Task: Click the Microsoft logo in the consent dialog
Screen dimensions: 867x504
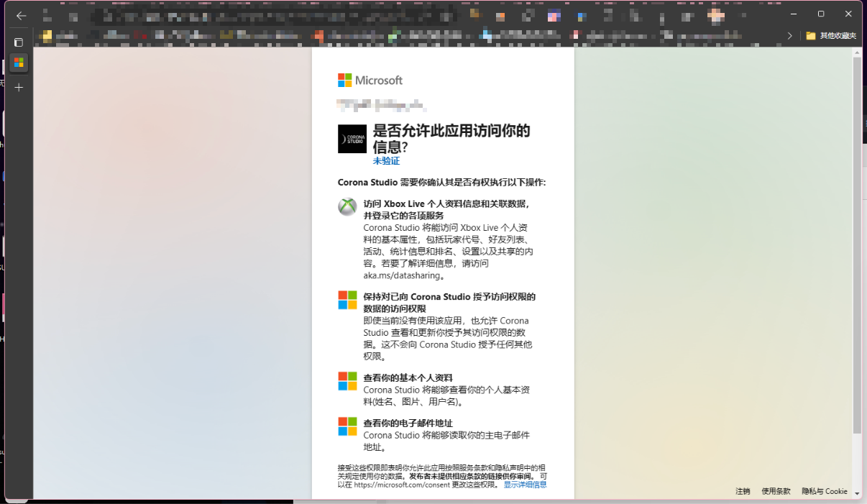Action: click(370, 81)
